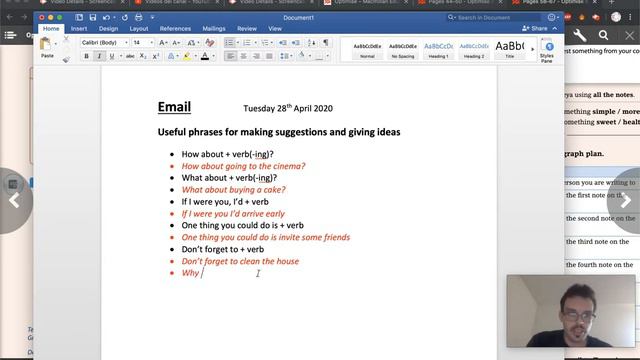This screenshot has width=640, height=360.
Task: Switch to the Design tab
Action: click(108, 29)
